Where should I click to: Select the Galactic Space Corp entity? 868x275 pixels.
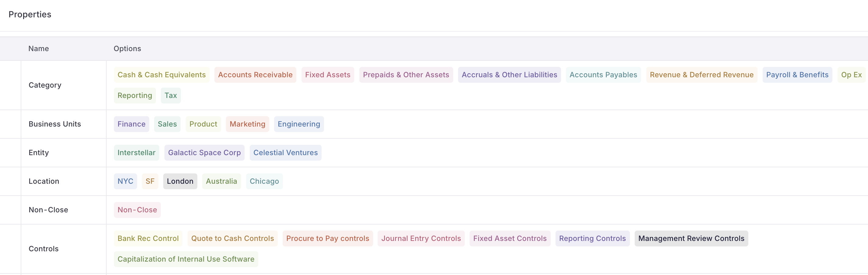204,152
